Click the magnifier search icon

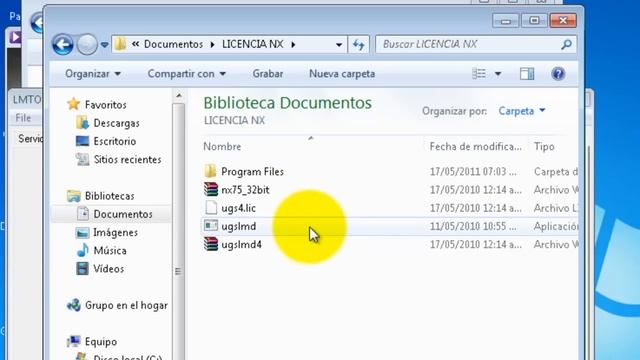click(566, 44)
